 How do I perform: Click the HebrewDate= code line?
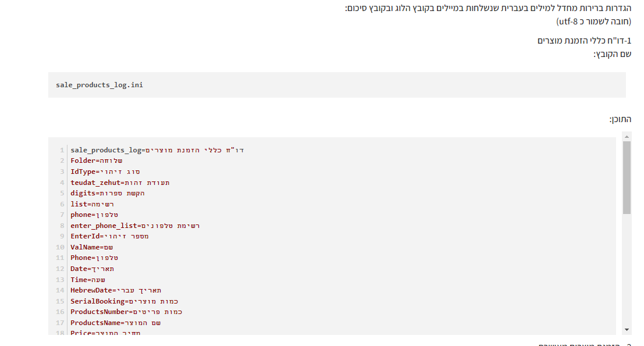pos(116,290)
